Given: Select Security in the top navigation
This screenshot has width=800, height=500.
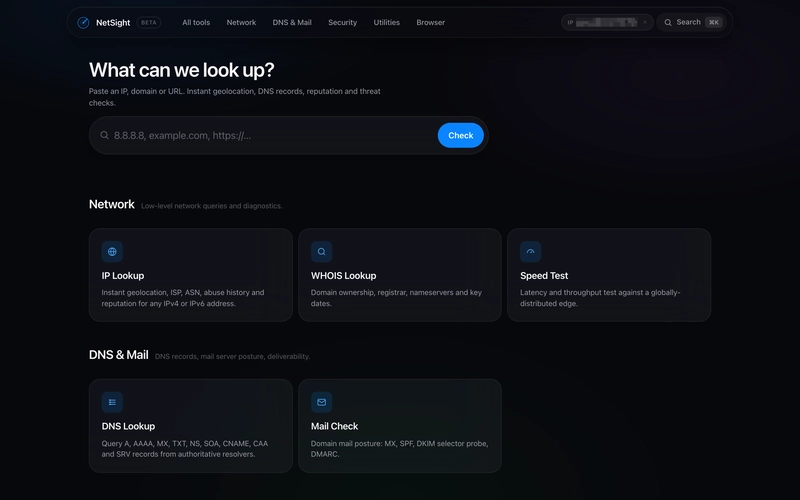Looking at the screenshot, I should pos(342,22).
